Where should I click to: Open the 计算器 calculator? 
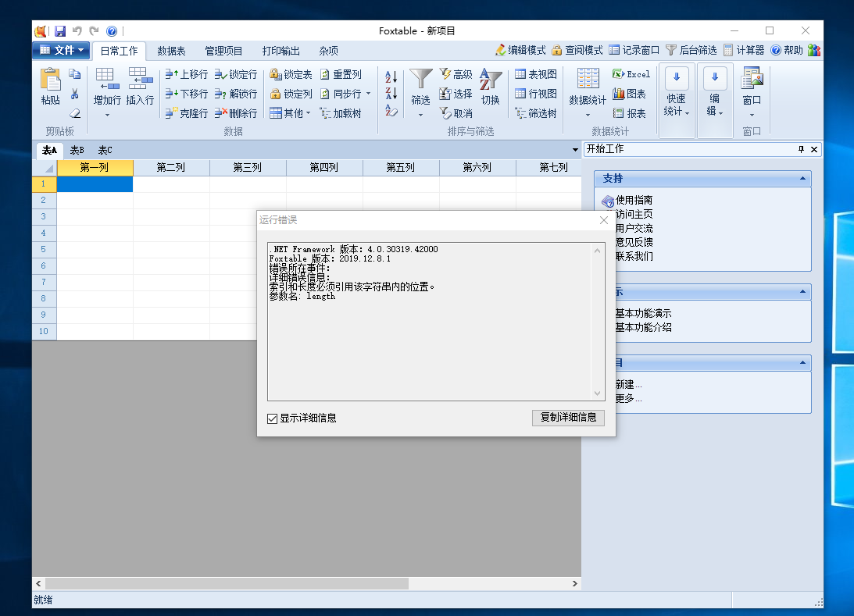tap(743, 50)
